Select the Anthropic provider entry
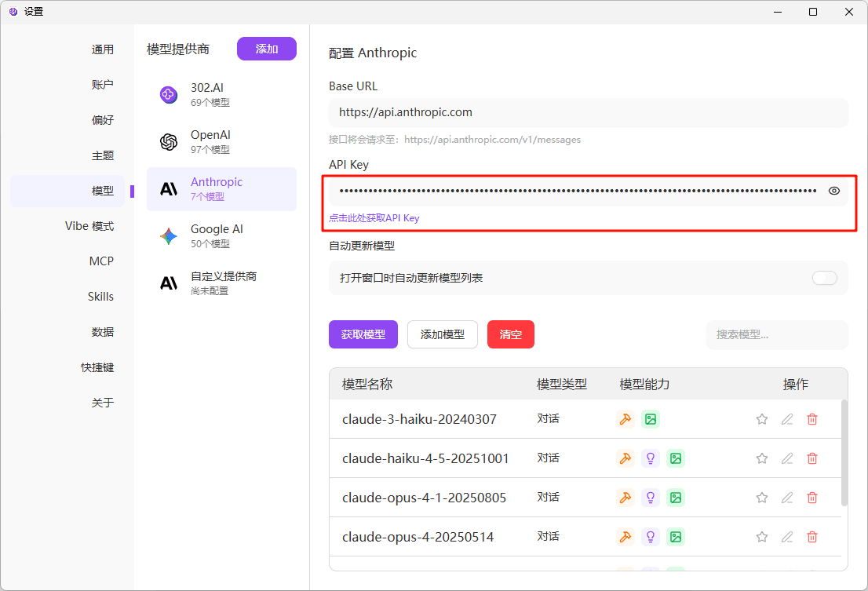 [x=221, y=188]
